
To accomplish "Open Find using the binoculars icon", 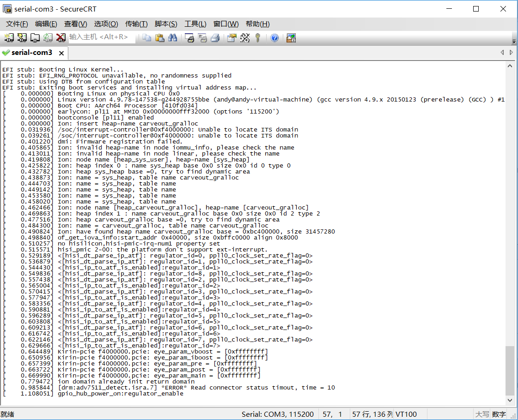I will pyautogui.click(x=173, y=38).
